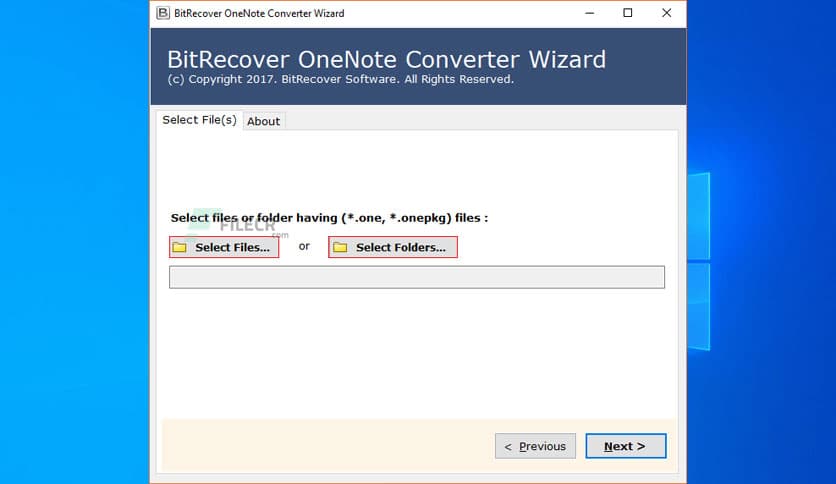This screenshot has width=836, height=484.
Task: Click the Select Files... button
Action: point(224,247)
